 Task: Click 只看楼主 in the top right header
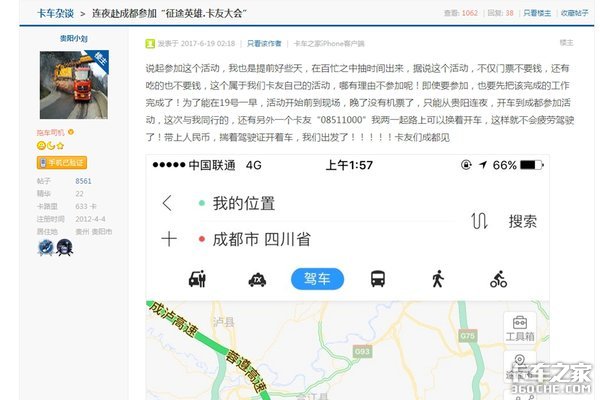[537, 13]
